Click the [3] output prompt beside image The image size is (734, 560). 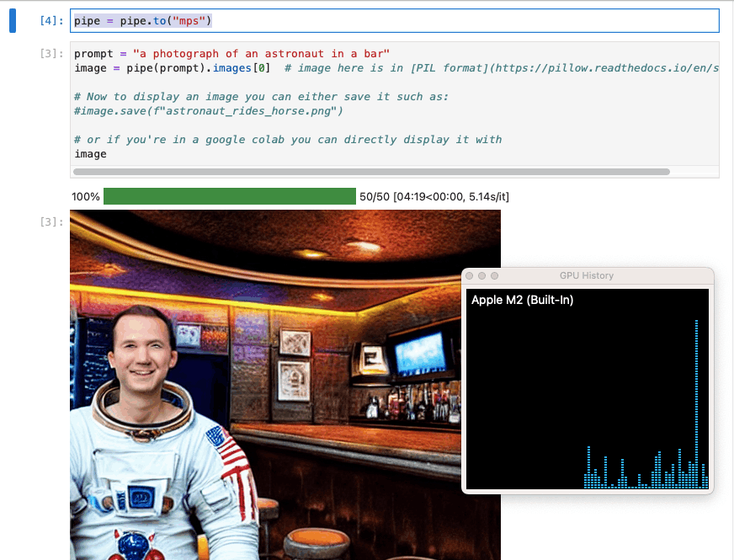52,222
